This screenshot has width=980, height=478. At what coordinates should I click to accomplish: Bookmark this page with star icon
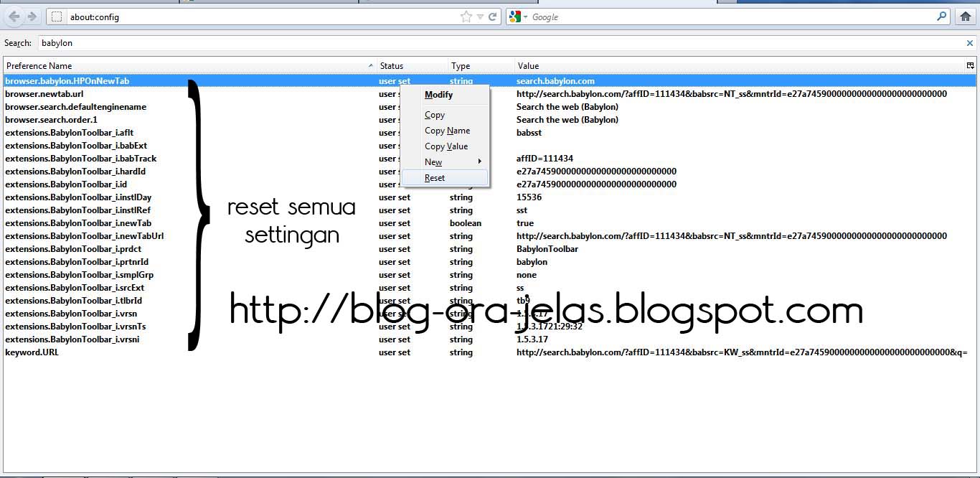click(x=466, y=17)
